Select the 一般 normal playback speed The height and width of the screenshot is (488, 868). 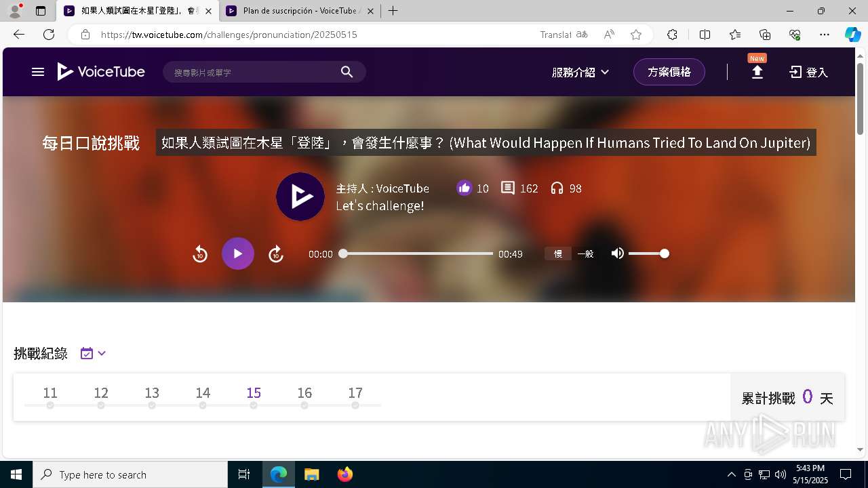[585, 253]
